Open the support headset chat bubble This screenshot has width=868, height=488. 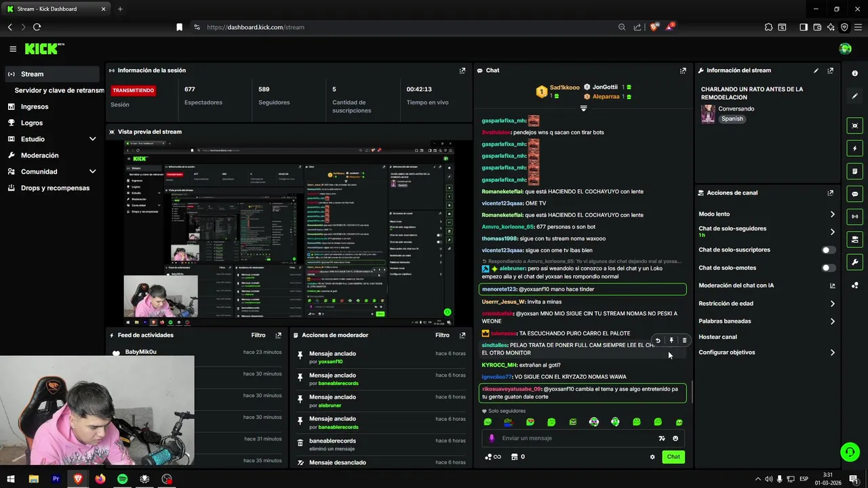tap(849, 451)
